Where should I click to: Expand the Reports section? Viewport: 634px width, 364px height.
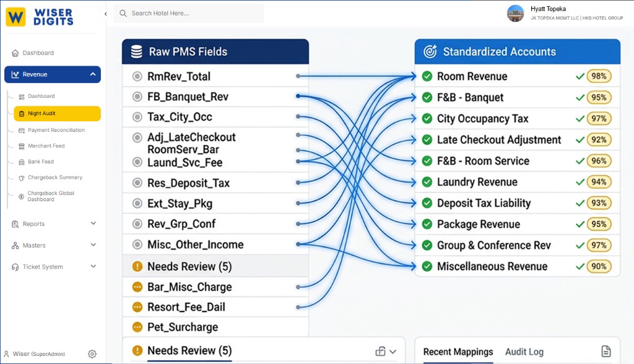point(94,223)
